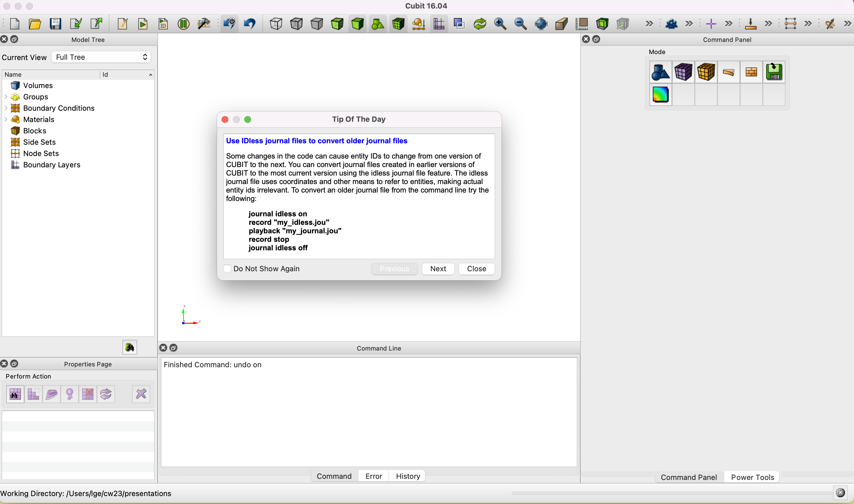Click the green refresh display icon
The image size is (854, 504).
480,24
